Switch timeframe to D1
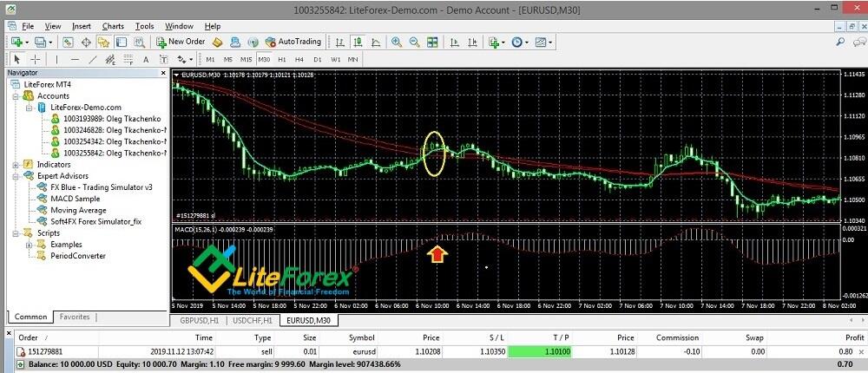Viewport: 868px width, 373px height. click(x=317, y=59)
